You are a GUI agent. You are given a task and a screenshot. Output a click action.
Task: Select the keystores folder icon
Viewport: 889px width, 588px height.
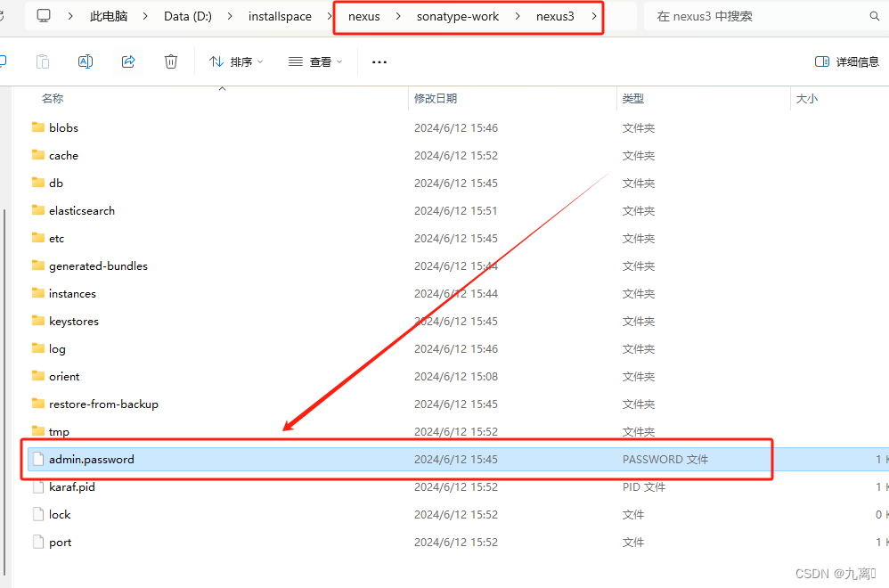(x=38, y=321)
